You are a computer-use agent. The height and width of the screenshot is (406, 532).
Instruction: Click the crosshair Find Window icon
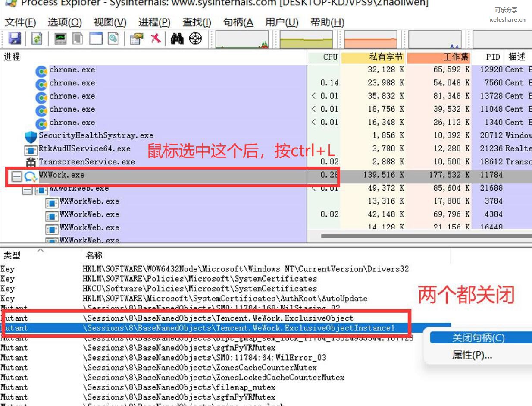[x=196, y=39]
